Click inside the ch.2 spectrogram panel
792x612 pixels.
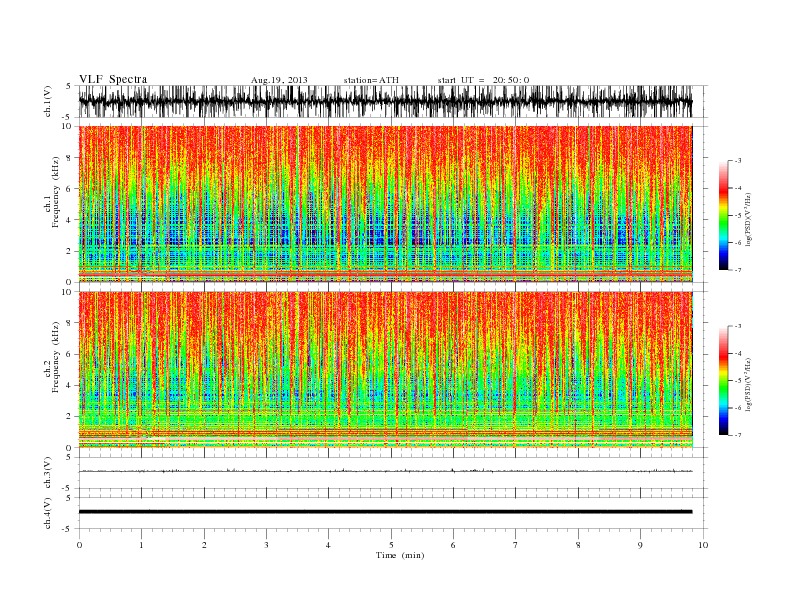[385, 370]
